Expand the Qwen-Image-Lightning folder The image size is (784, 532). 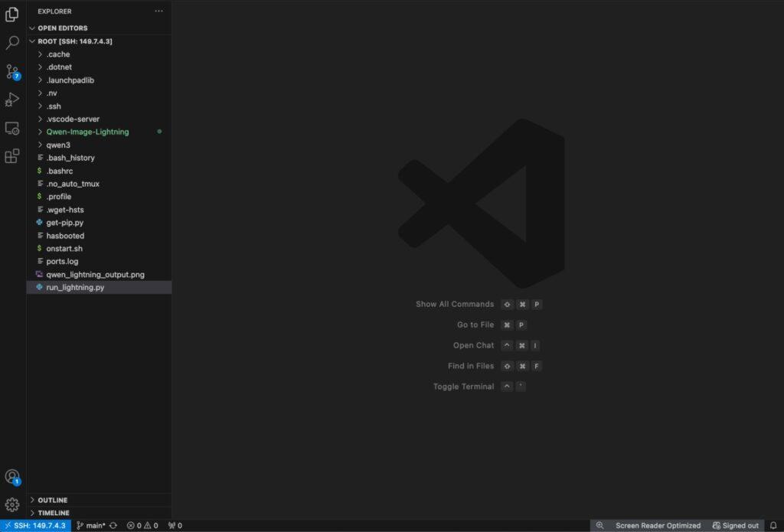tap(99, 132)
